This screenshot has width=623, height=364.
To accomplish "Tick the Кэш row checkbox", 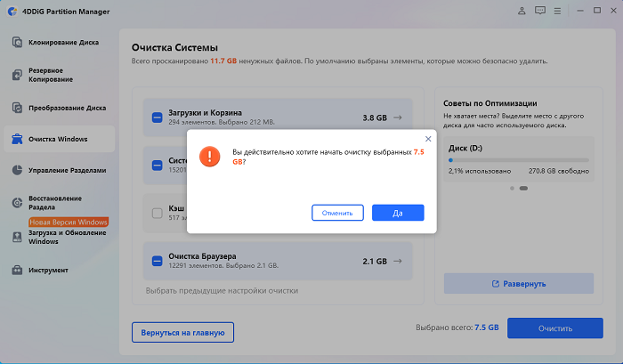I will [158, 214].
